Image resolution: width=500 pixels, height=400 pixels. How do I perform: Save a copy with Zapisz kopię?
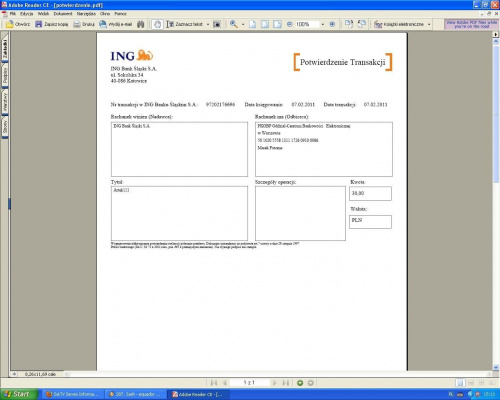pyautogui.click(x=52, y=24)
